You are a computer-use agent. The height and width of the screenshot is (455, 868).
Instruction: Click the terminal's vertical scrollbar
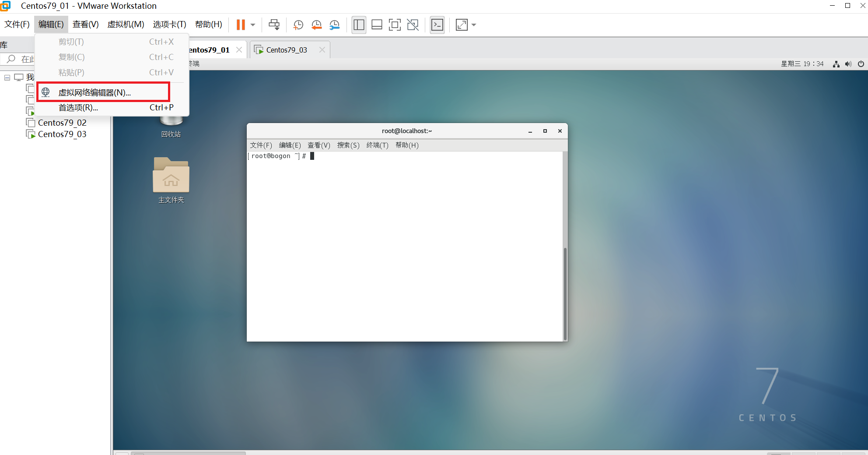coord(565,293)
